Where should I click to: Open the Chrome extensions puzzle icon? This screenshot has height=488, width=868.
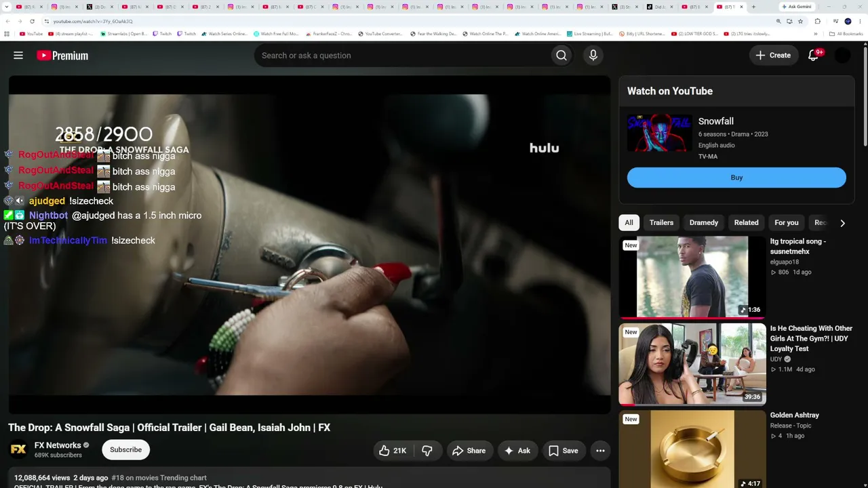coord(817,21)
